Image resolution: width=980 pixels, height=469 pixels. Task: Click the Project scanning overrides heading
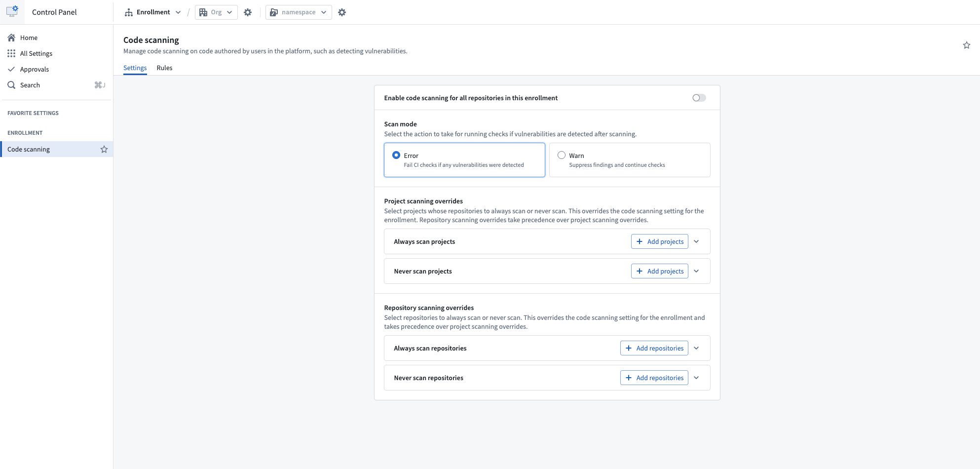tap(423, 201)
